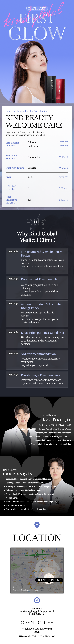Click the Chinese promo tag at top
The image size is (74, 644).
37,8
